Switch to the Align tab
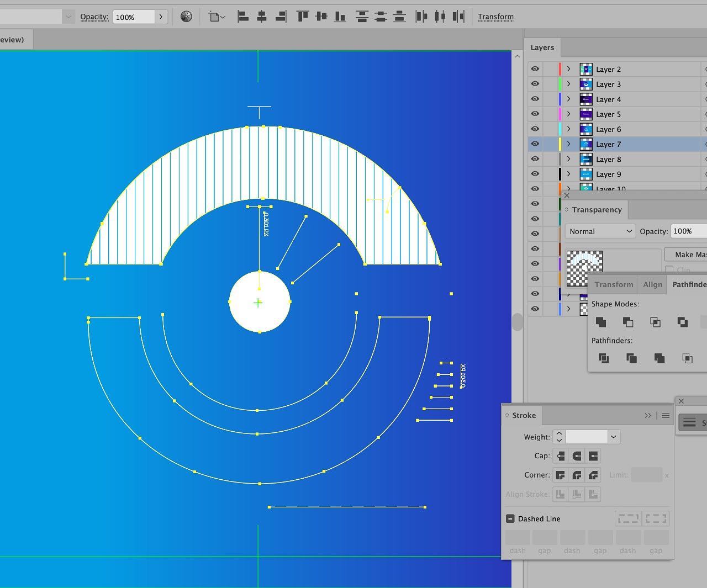 [x=652, y=284]
